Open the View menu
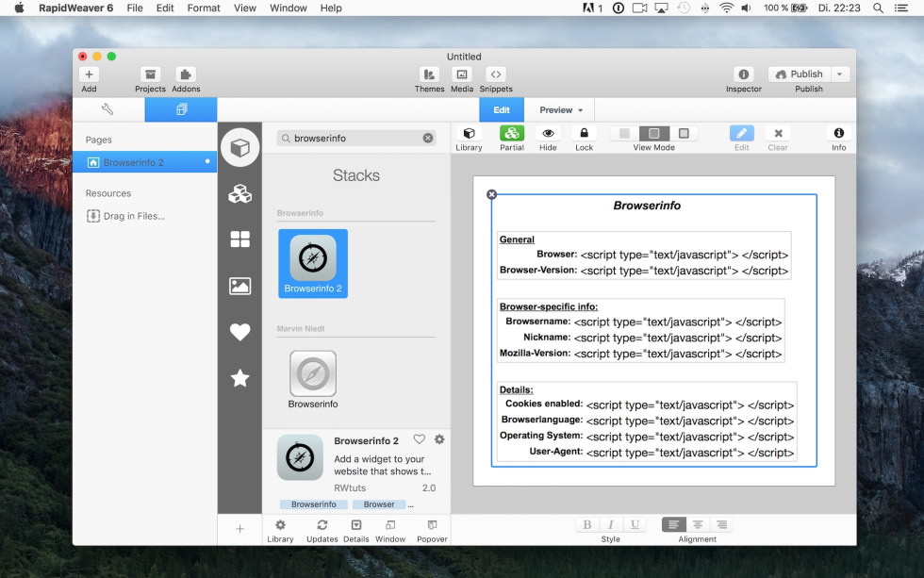 (244, 8)
